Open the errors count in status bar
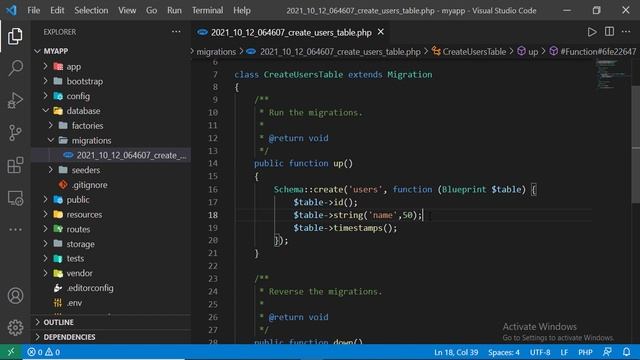Viewport: 640px width, 360px height. coord(35,352)
